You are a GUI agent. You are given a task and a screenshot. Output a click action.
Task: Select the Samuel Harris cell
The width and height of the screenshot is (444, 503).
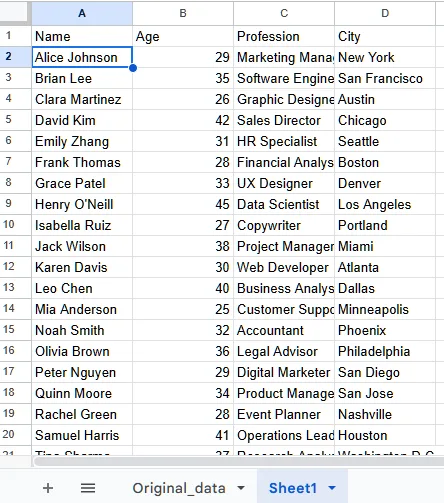click(x=82, y=435)
